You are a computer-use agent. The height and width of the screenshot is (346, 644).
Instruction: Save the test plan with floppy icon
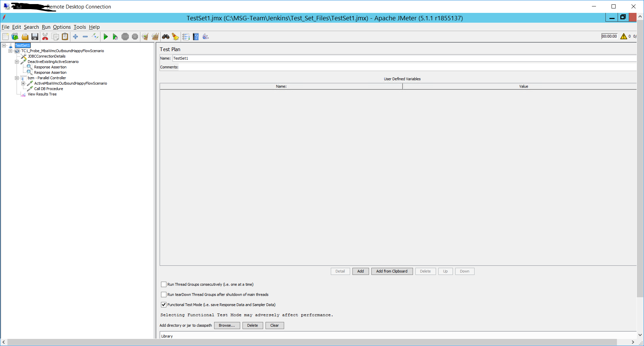pyautogui.click(x=35, y=37)
